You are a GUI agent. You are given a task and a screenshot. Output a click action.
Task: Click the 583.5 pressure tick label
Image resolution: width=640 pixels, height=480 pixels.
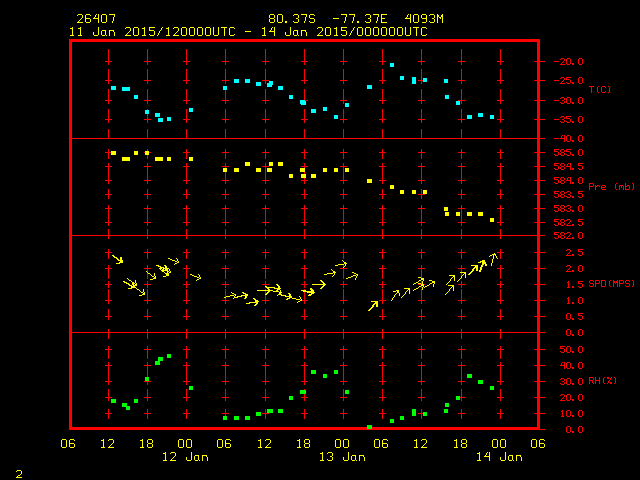tap(569, 195)
